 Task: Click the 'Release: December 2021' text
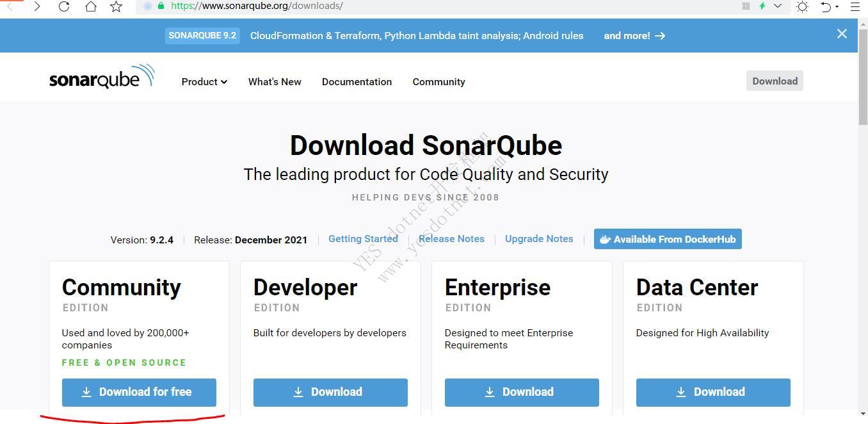[251, 240]
